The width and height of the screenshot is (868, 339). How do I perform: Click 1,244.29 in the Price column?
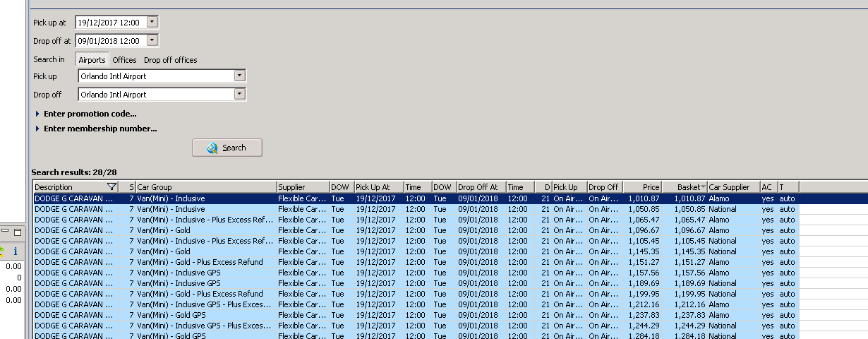coord(644,326)
